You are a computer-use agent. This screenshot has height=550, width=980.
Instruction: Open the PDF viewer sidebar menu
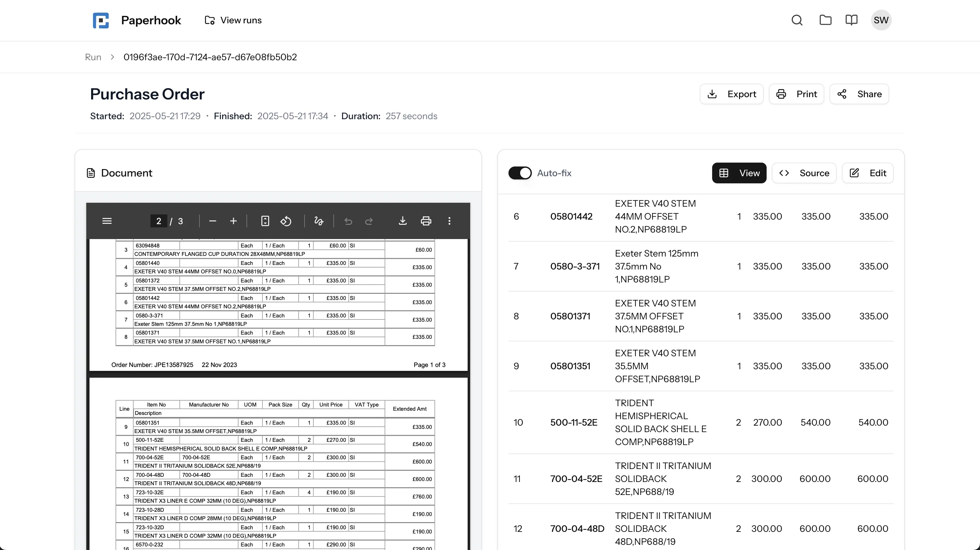click(107, 221)
